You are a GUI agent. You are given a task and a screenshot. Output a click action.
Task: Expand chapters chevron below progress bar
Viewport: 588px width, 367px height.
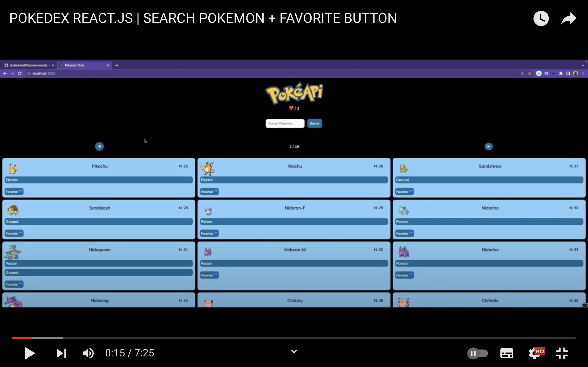[294, 352]
